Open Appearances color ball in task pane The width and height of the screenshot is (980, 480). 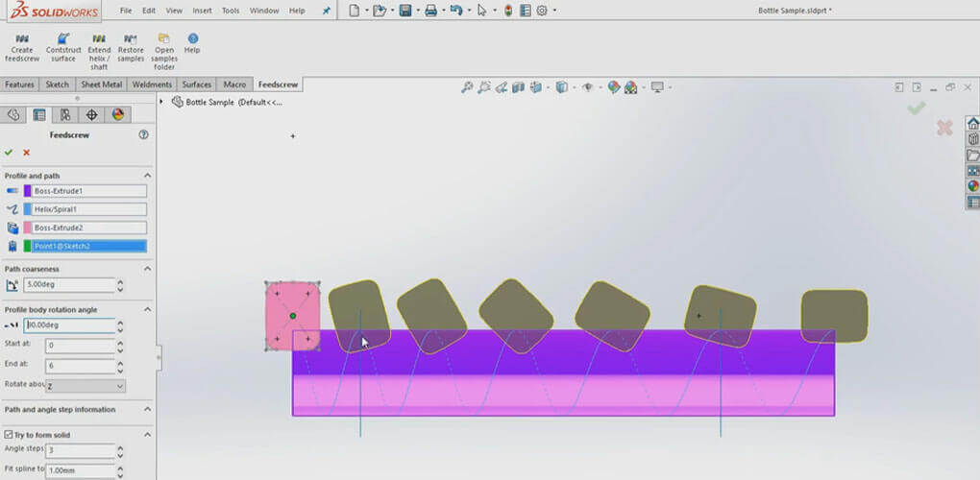click(972, 186)
